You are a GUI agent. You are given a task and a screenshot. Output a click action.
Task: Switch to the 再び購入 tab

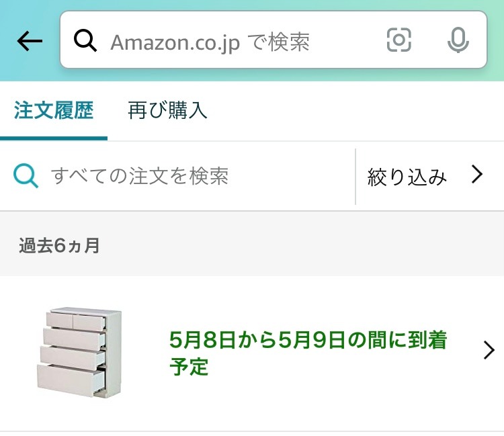[167, 110]
